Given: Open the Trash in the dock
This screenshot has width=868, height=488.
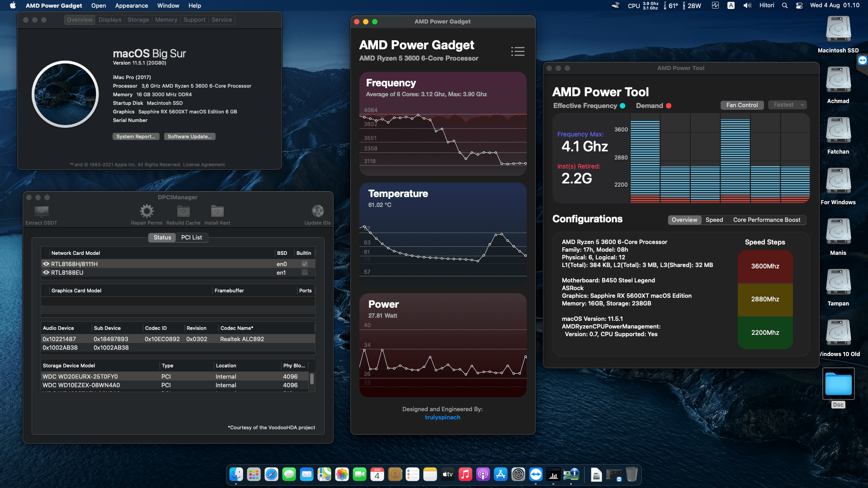Looking at the screenshot, I should pyautogui.click(x=632, y=474).
